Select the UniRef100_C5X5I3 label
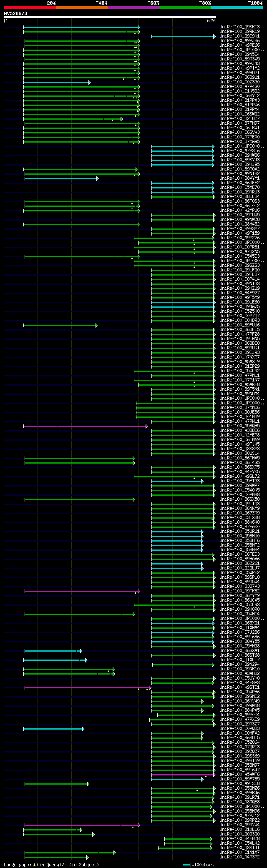Viewport: 267px width, 868px height. pyautogui.click(x=239, y=256)
